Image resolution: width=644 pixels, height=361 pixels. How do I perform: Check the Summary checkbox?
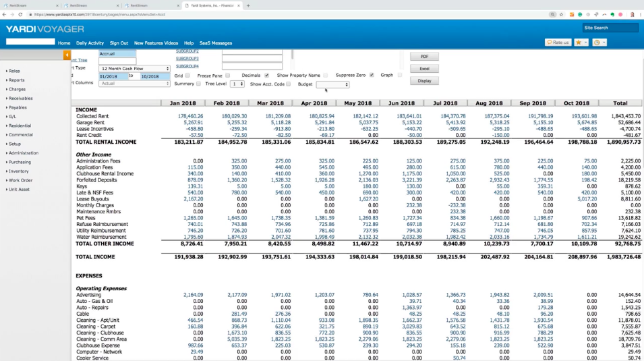coord(198,84)
